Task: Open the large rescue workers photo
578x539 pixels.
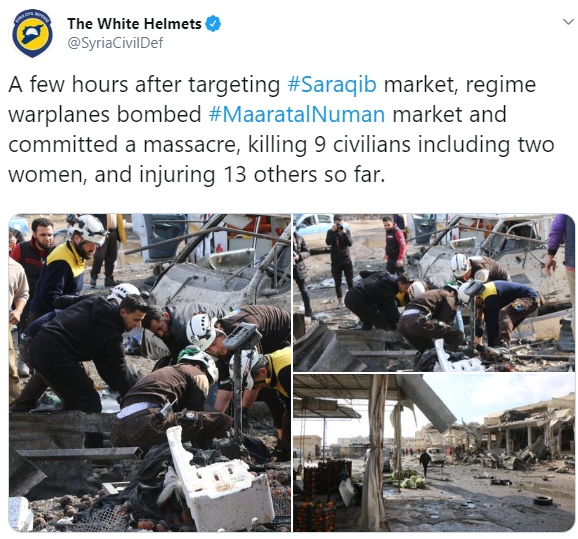Action: 150,373
